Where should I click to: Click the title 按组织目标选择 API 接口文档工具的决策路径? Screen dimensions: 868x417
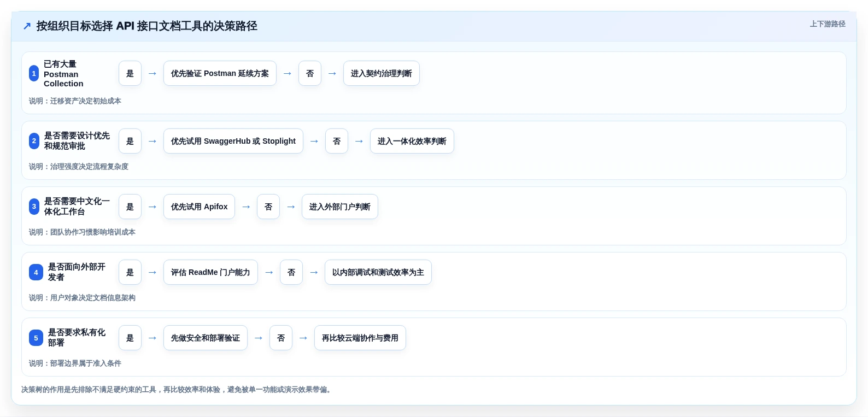[146, 26]
